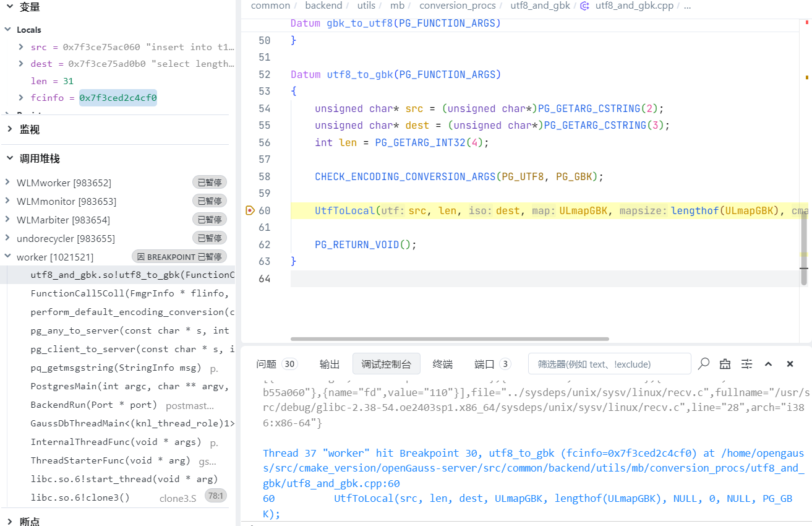
Task: Collapse the 变量 section
Action: [9, 7]
